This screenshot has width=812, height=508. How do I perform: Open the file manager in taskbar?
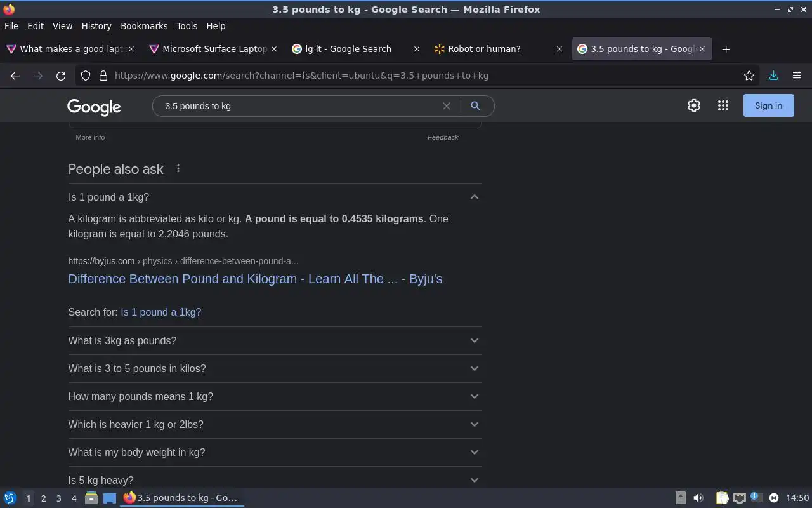tap(91, 498)
